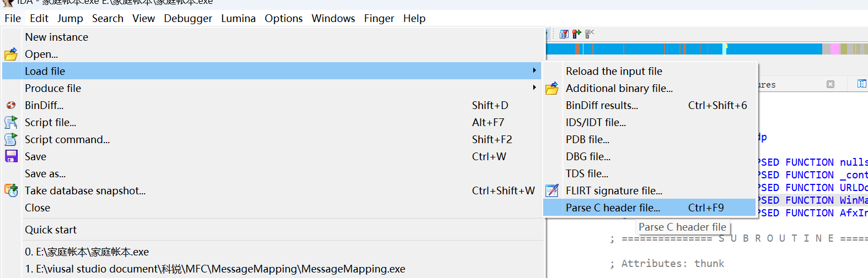
Task: Click the purple floppy Save icon
Action: point(11,156)
